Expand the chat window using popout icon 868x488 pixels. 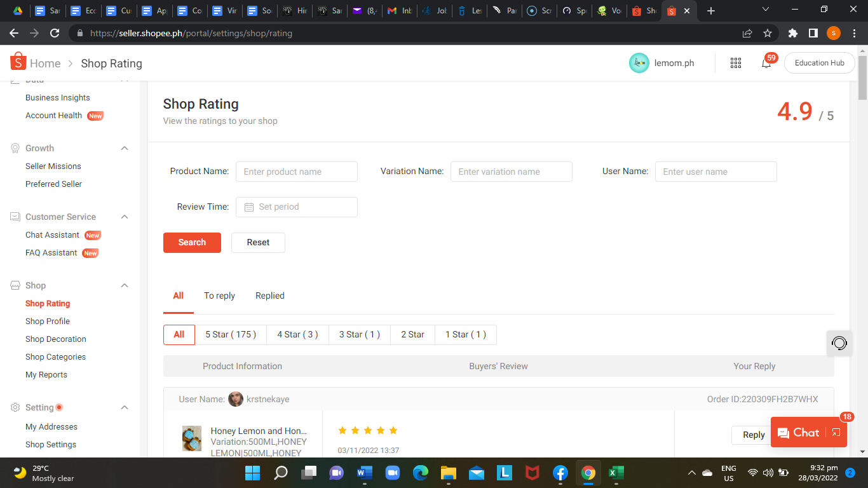click(x=836, y=433)
